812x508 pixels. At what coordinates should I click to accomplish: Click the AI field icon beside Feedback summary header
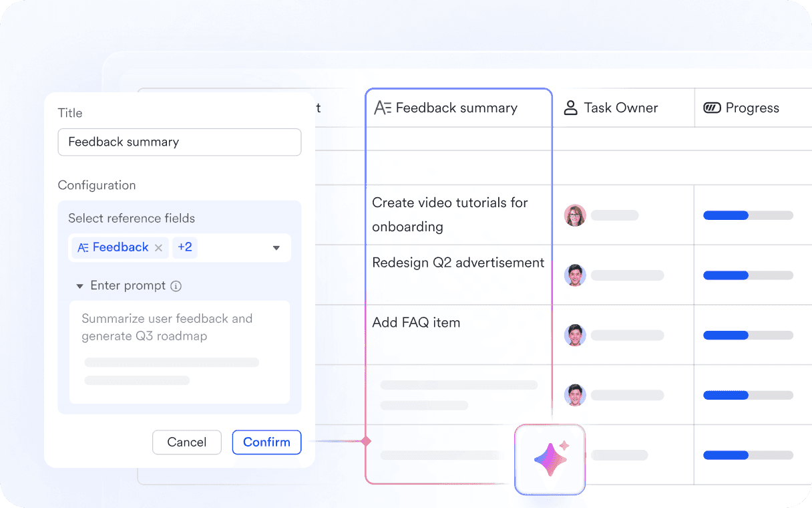(x=382, y=108)
